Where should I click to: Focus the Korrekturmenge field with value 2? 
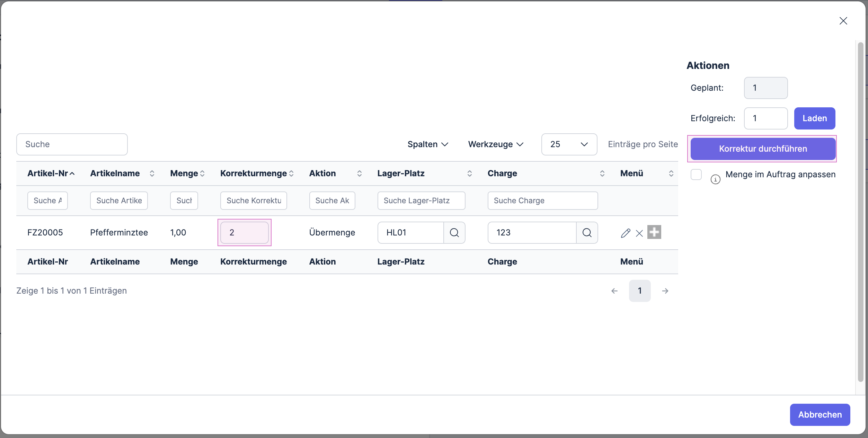pyautogui.click(x=244, y=233)
